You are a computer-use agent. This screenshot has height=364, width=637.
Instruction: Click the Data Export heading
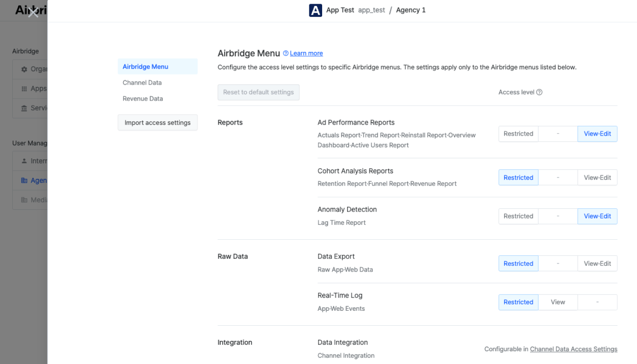click(x=336, y=256)
